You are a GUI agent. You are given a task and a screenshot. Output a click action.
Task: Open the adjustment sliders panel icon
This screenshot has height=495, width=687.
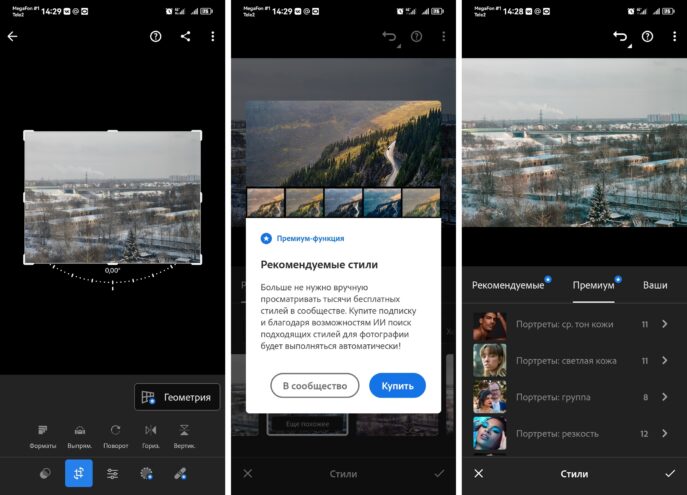pos(113,473)
